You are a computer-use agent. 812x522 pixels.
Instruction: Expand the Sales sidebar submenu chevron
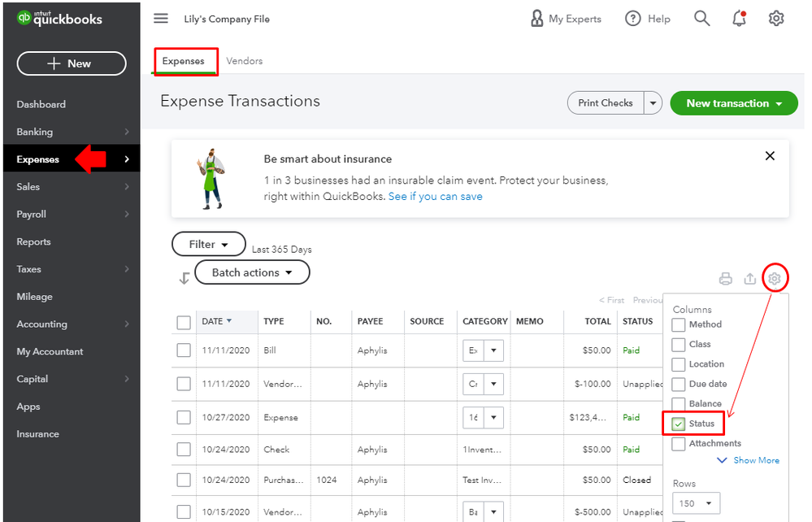pyautogui.click(x=127, y=186)
